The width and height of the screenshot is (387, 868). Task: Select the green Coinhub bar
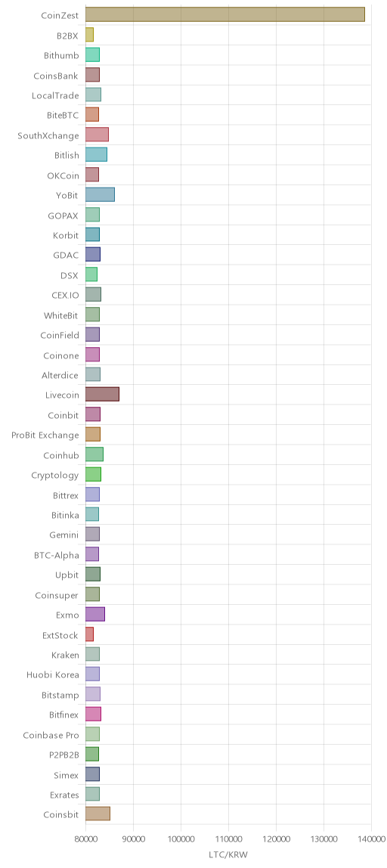point(94,454)
